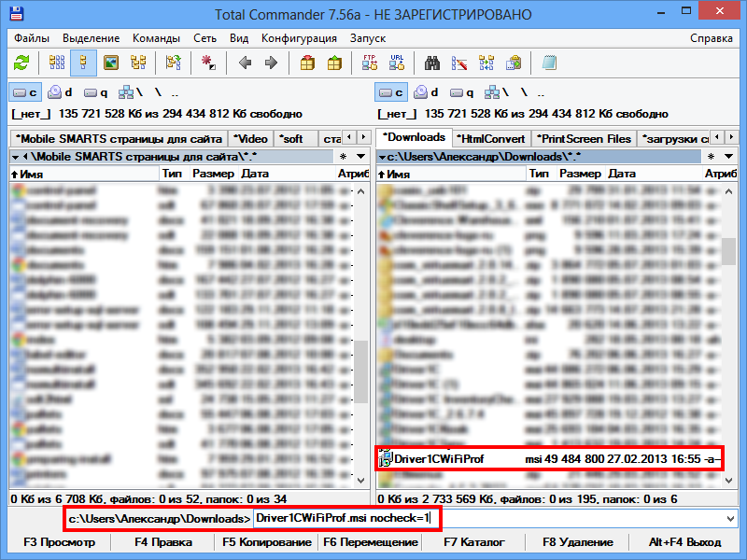The image size is (747, 560).
Task: Click Alt+F4 Выход button
Action: (684, 542)
